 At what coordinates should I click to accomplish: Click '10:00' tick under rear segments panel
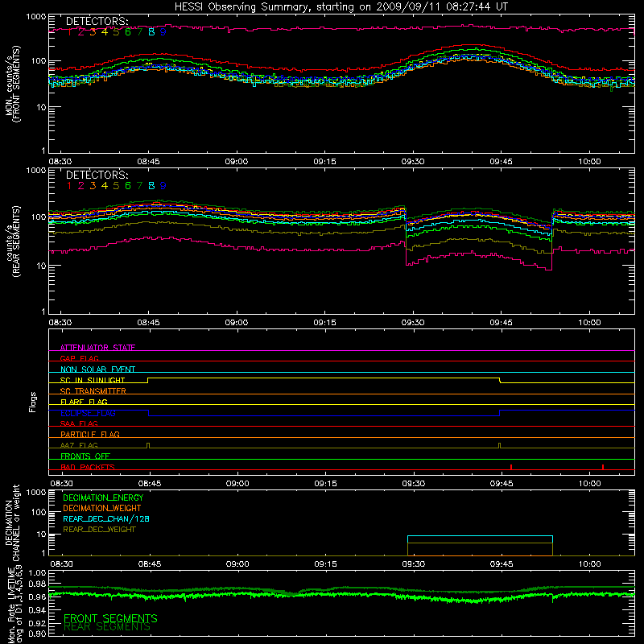[x=589, y=323]
